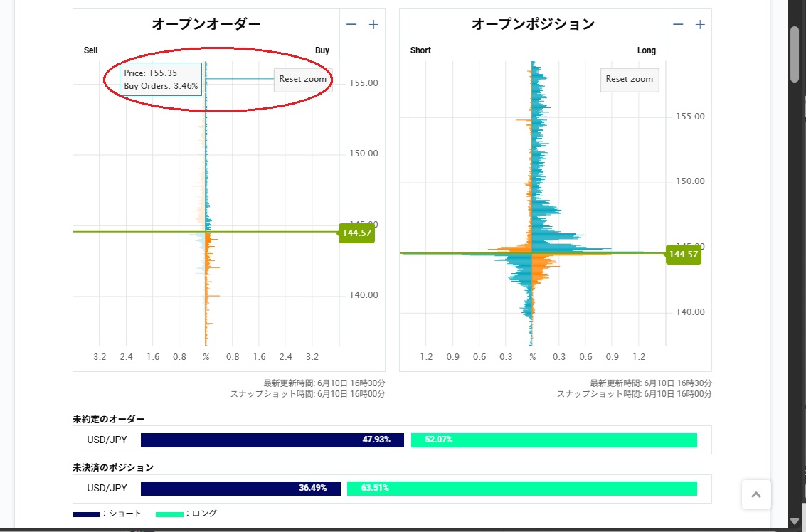Click the Long label on positions chart

click(647, 50)
